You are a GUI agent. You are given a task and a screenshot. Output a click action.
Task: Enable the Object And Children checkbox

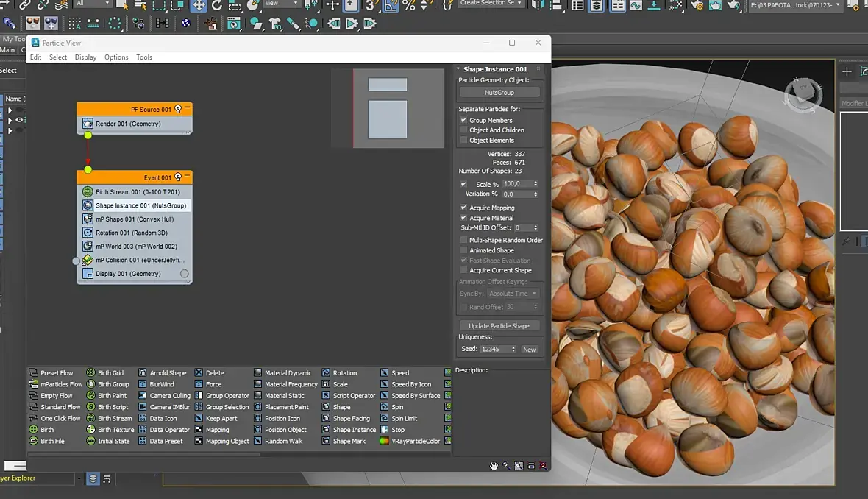tap(463, 130)
